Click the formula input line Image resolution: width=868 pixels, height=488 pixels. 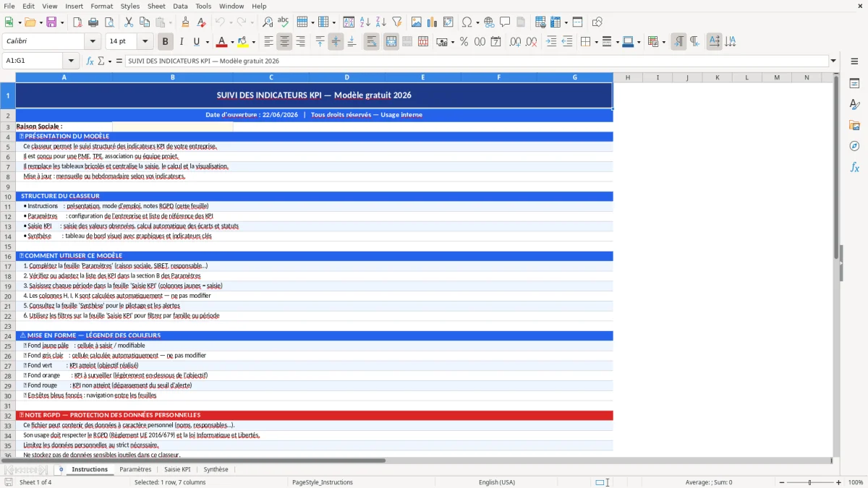[476, 61]
